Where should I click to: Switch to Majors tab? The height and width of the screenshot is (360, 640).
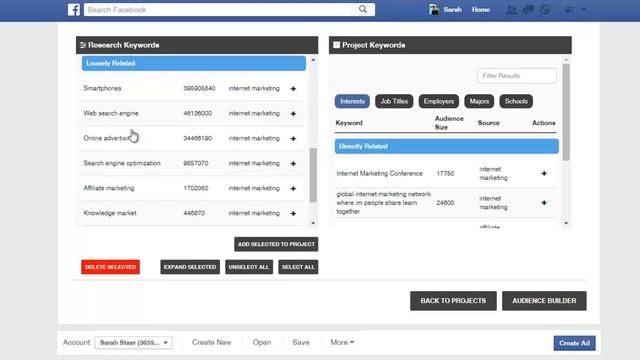[x=479, y=101]
